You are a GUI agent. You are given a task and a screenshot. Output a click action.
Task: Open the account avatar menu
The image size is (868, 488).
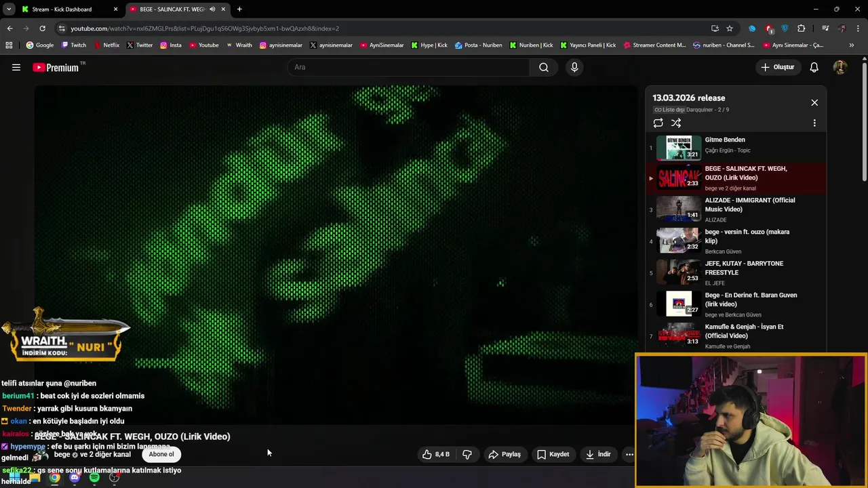(840, 67)
